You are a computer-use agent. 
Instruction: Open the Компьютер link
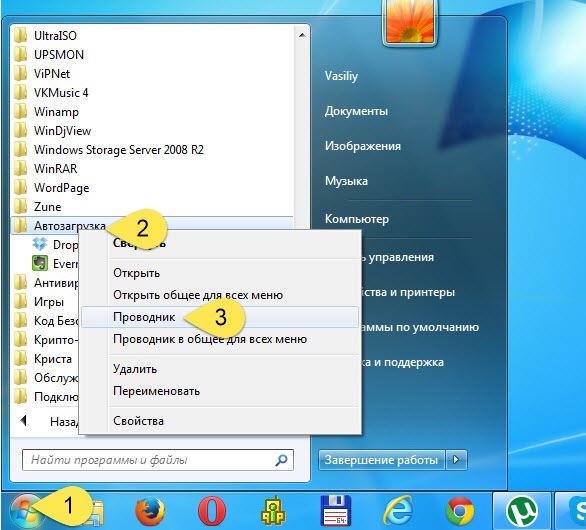tap(357, 219)
